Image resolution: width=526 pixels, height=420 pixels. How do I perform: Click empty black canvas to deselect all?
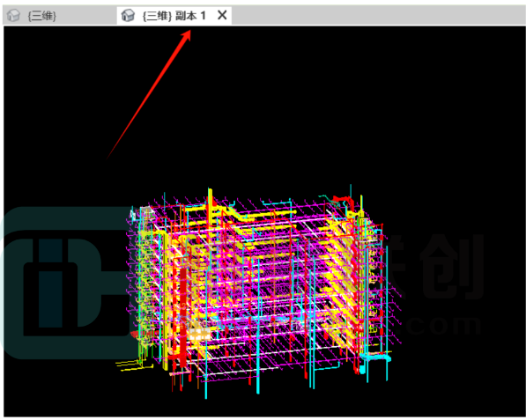point(336,100)
